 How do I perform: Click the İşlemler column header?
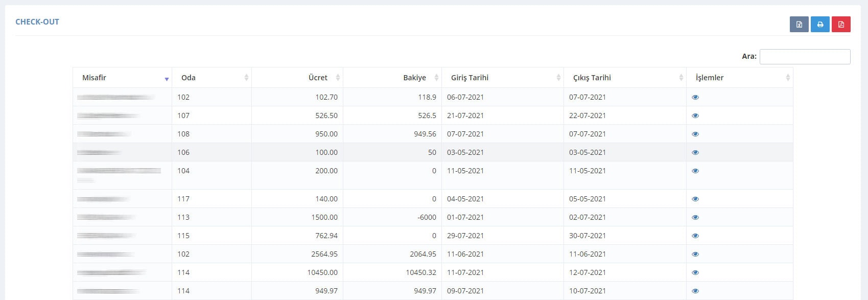[740, 78]
